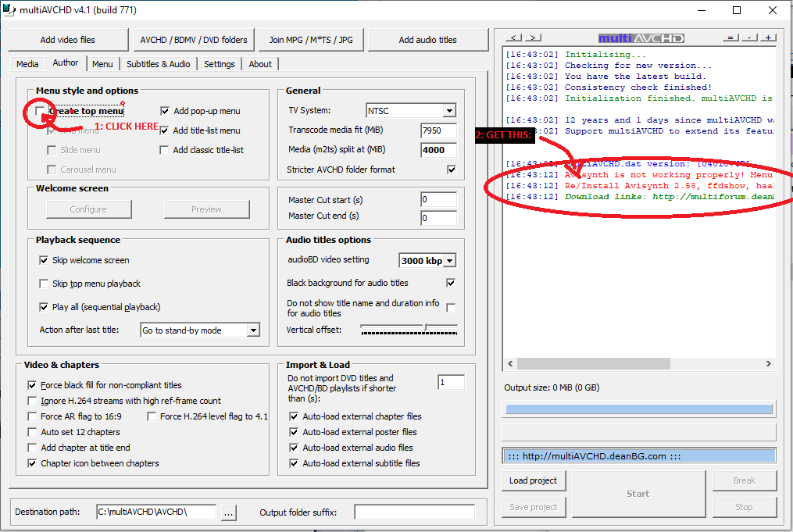This screenshot has height=532, width=793.
Task: Click the Destination path field
Action: click(x=156, y=512)
